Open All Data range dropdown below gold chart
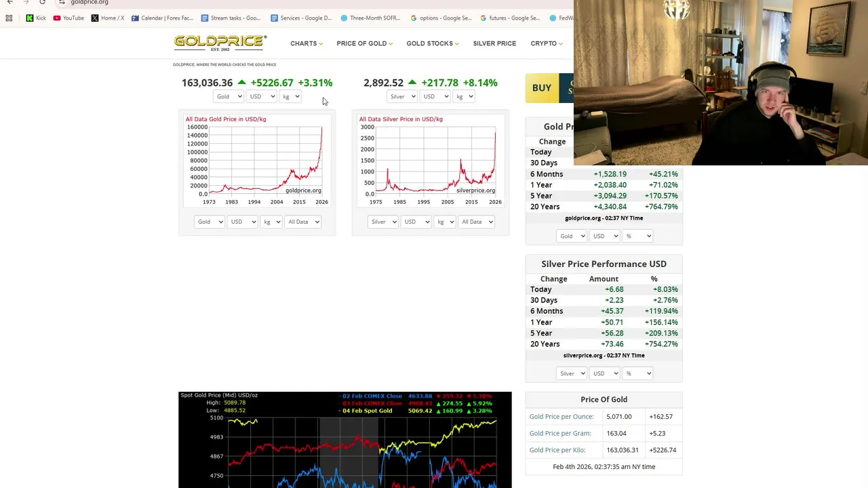Image resolution: width=868 pixels, height=488 pixels. coord(302,222)
